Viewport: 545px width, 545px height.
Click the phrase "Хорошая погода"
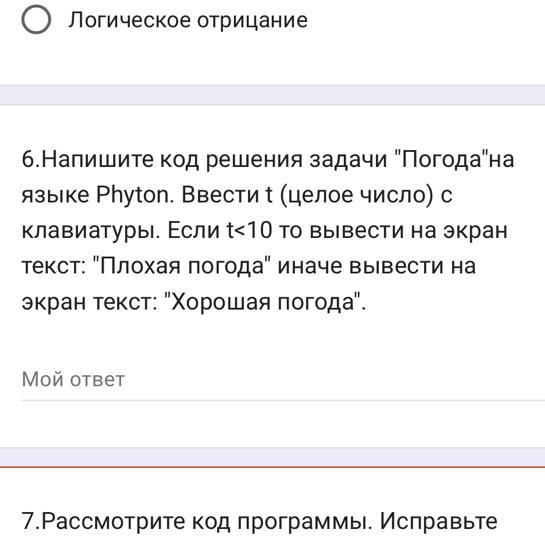[262, 302]
